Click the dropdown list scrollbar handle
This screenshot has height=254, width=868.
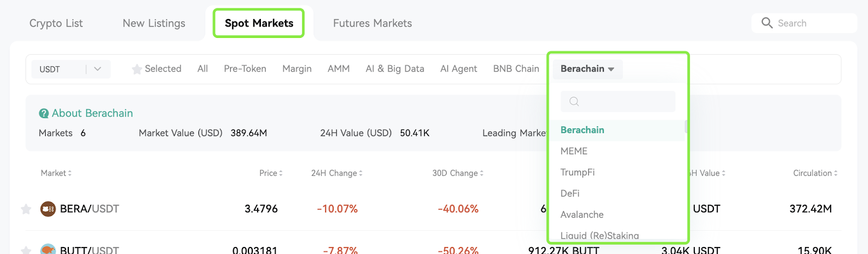tap(686, 127)
